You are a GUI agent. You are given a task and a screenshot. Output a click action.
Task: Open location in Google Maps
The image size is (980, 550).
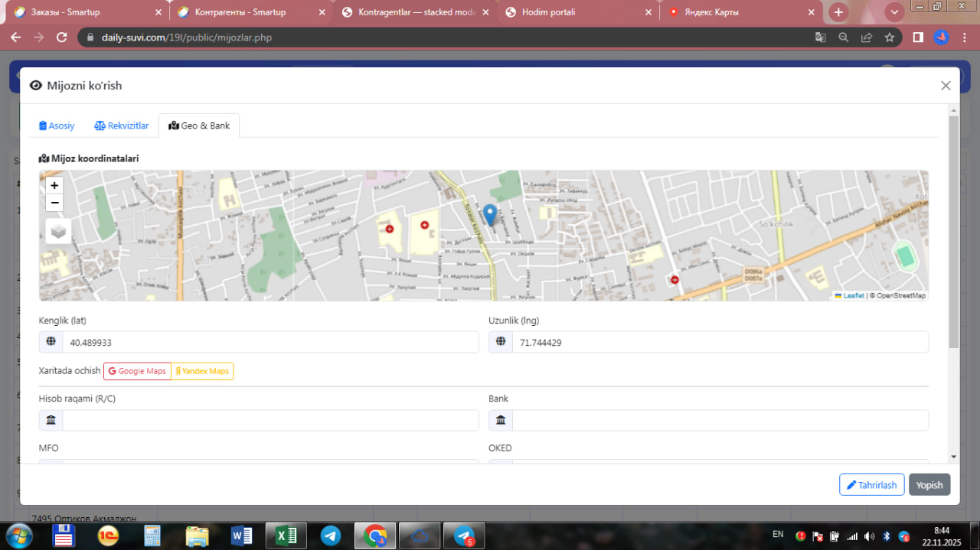click(137, 371)
